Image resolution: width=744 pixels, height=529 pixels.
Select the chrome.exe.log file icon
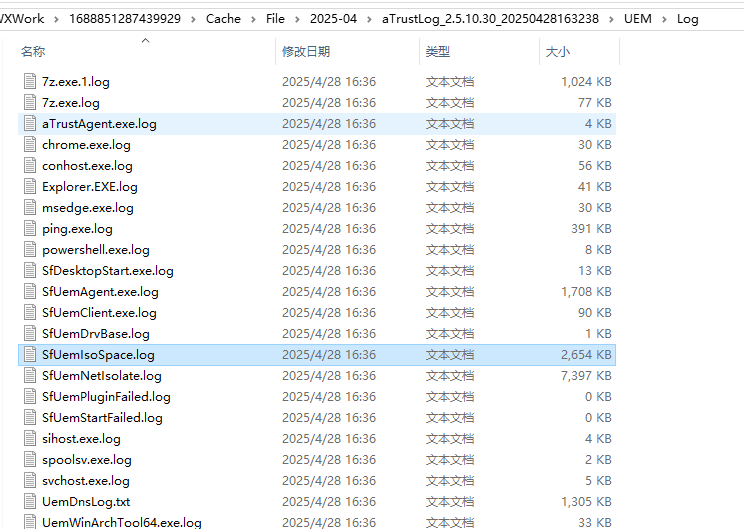tap(30, 145)
